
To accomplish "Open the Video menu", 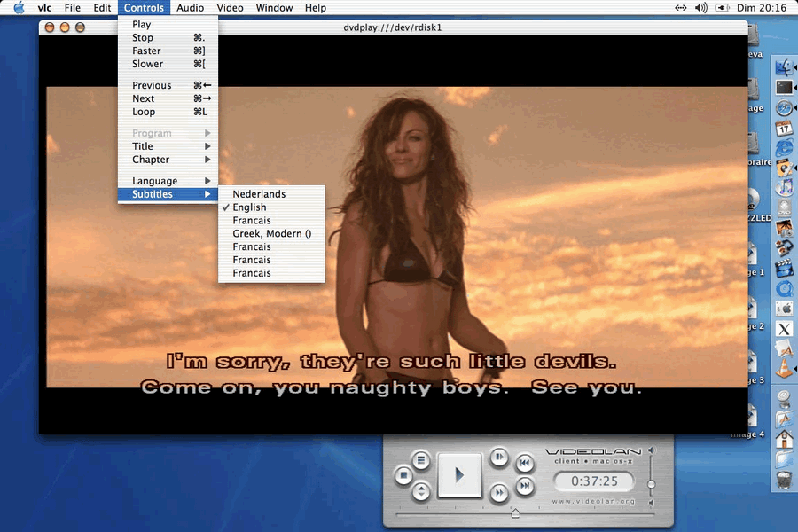I will coord(230,8).
